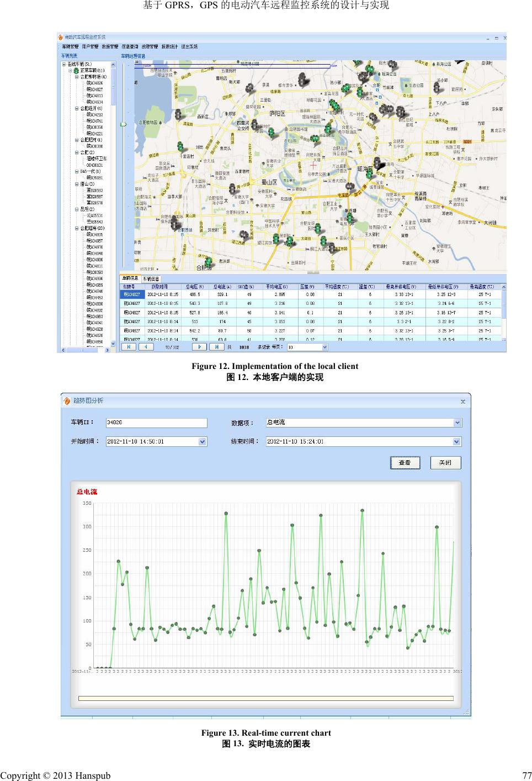
Task: Open the 车辆管理 menu
Action: [x=70, y=47]
